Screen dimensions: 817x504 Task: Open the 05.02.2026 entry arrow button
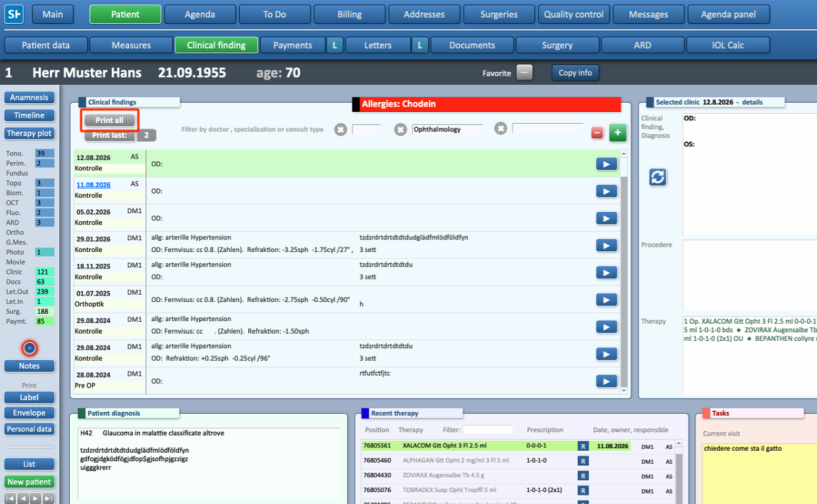[606, 218]
